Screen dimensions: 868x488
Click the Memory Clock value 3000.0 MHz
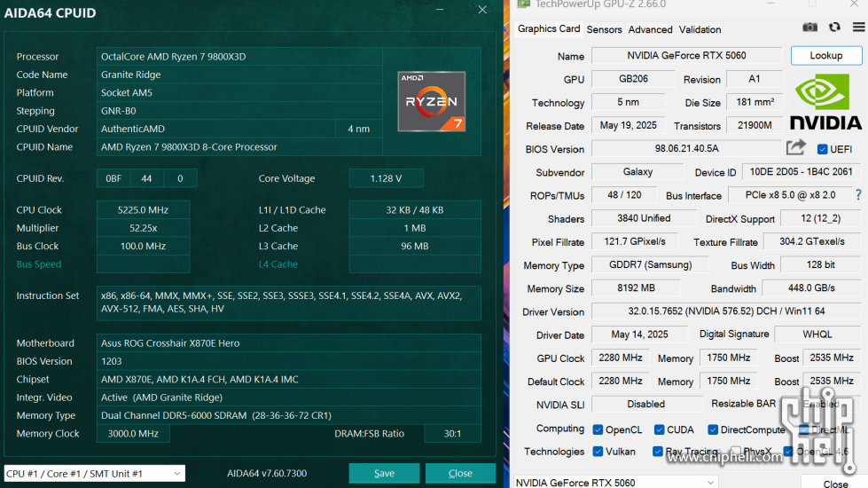(133, 433)
